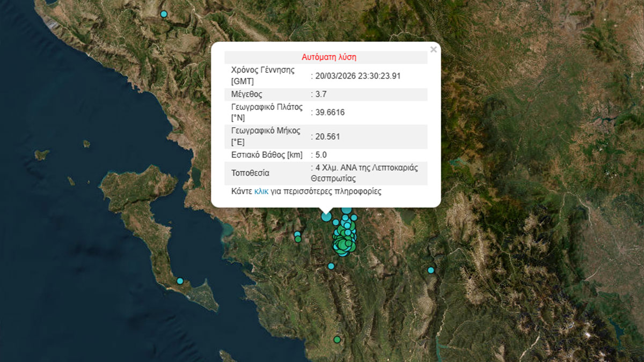Click the origin time value 20/03/2026 23:30:23.91

click(x=357, y=76)
